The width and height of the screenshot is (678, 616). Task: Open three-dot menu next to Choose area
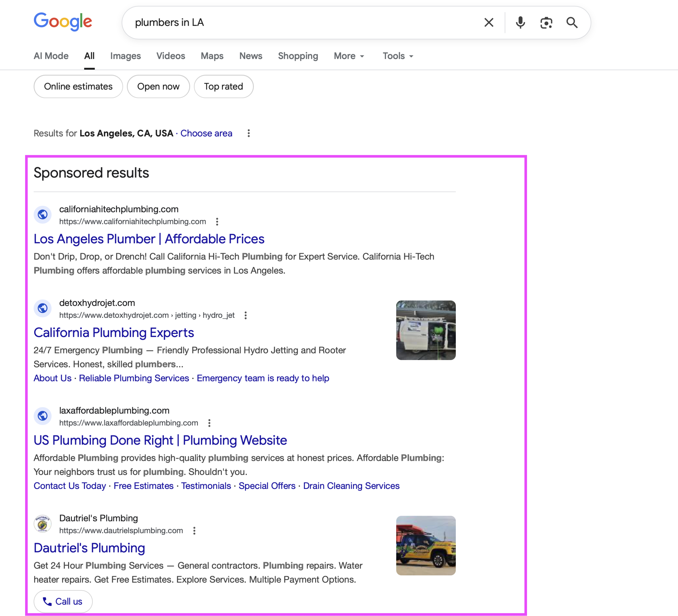[x=248, y=133]
